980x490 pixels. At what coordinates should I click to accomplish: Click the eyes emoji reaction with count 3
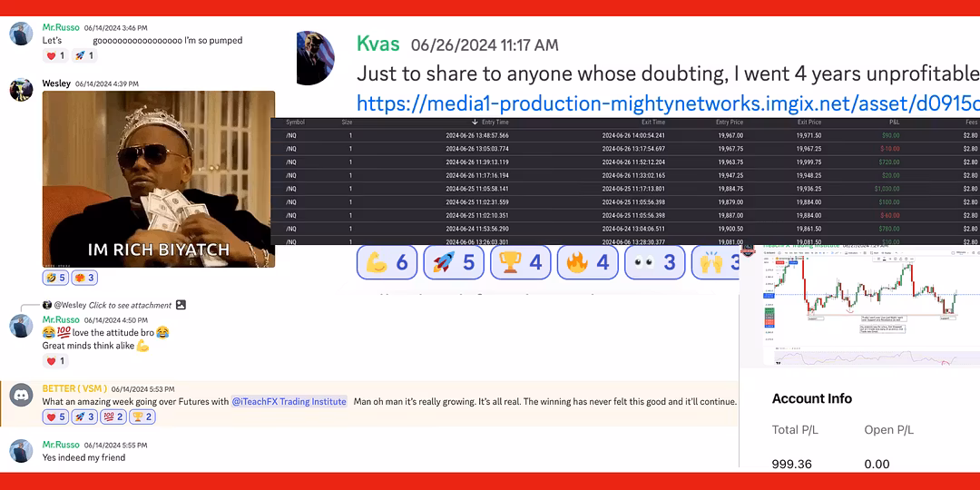coord(654,263)
